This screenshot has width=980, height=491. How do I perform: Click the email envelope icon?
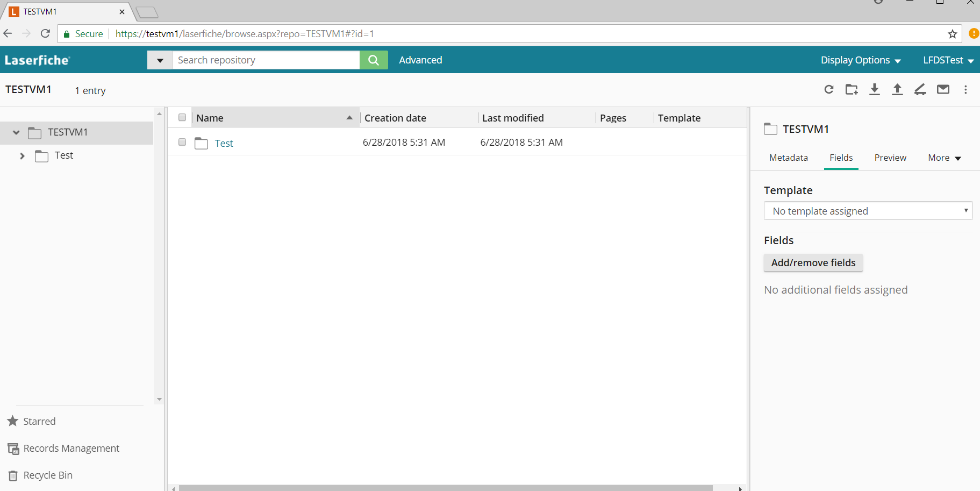[x=943, y=89]
